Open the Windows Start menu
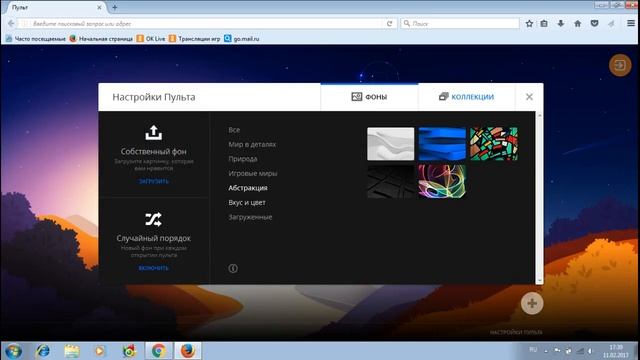Image resolution: width=640 pixels, height=360 pixels. coord(13,351)
